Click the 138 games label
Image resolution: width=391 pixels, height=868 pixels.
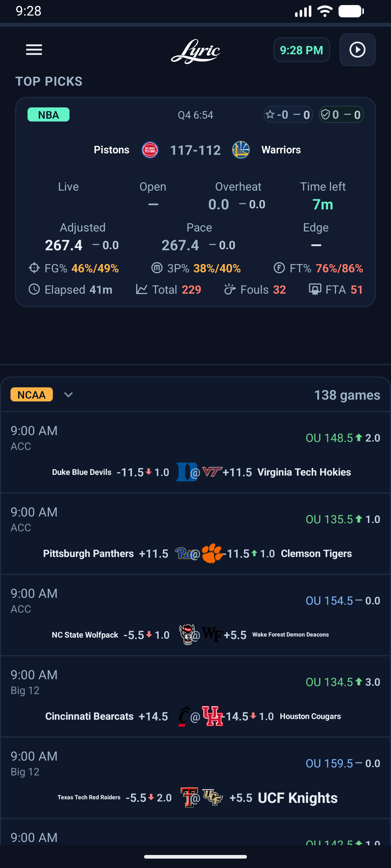coord(346,395)
